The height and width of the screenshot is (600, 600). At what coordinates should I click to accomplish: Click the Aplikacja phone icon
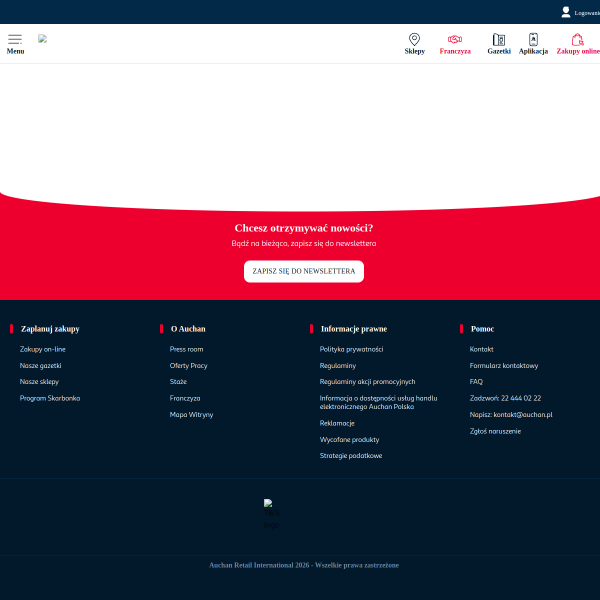pyautogui.click(x=533, y=40)
